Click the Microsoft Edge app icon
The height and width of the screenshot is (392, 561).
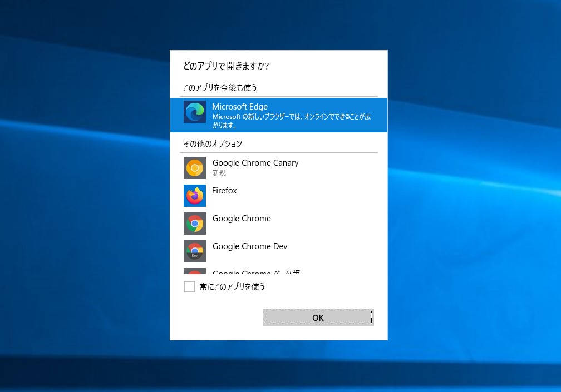pyautogui.click(x=194, y=111)
